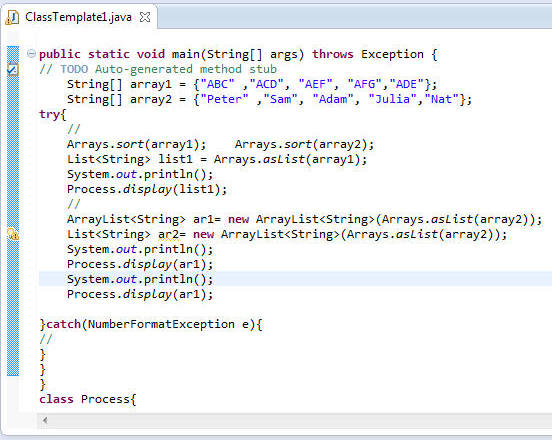Viewport: 552px width, 440px height.
Task: Click the "Peter" string literal
Action: pos(224,99)
